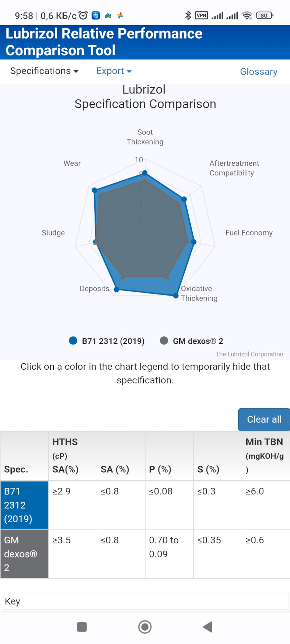This screenshot has height=644, width=290.
Task: Open the Specifications dropdown menu
Action: 44,71
